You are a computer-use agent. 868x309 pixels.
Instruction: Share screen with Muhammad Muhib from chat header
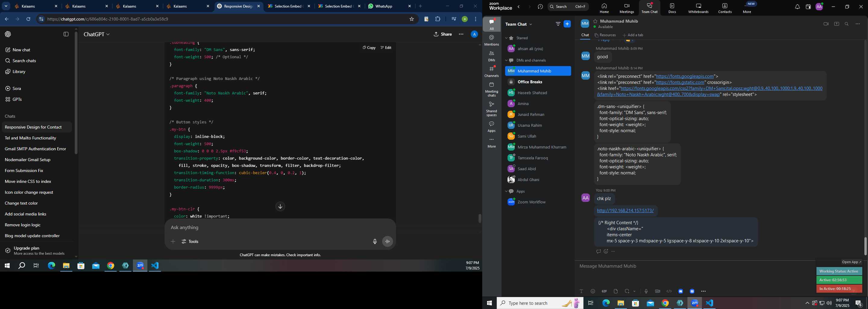coord(836,24)
